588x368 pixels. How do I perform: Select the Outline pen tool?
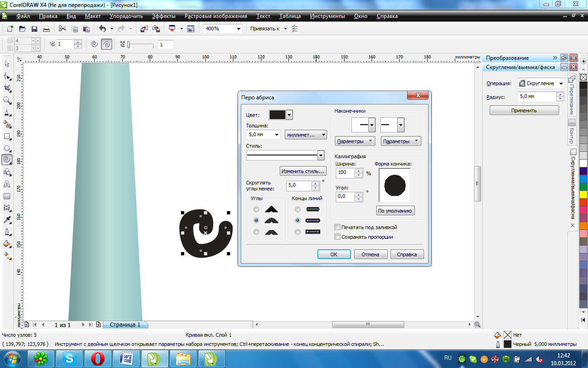pos(7,232)
